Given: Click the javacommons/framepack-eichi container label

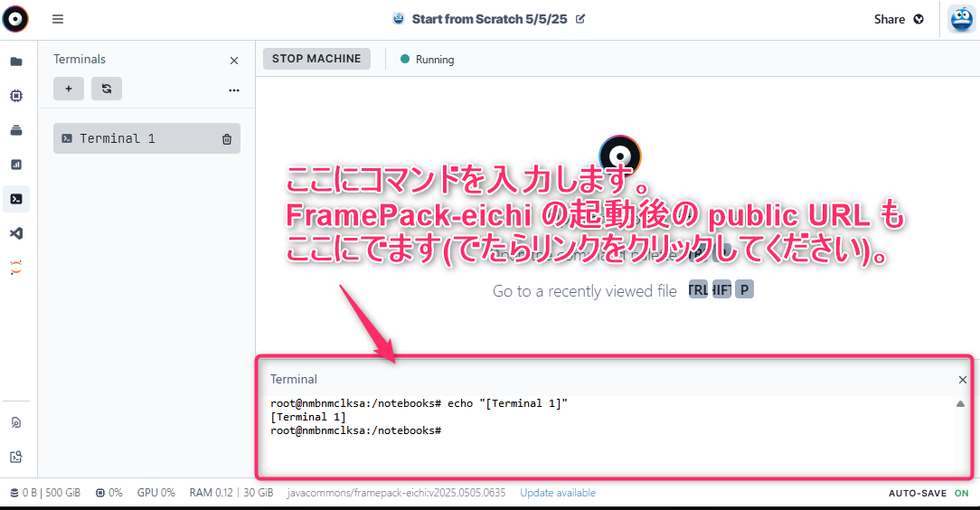Looking at the screenshot, I should coord(396,493).
